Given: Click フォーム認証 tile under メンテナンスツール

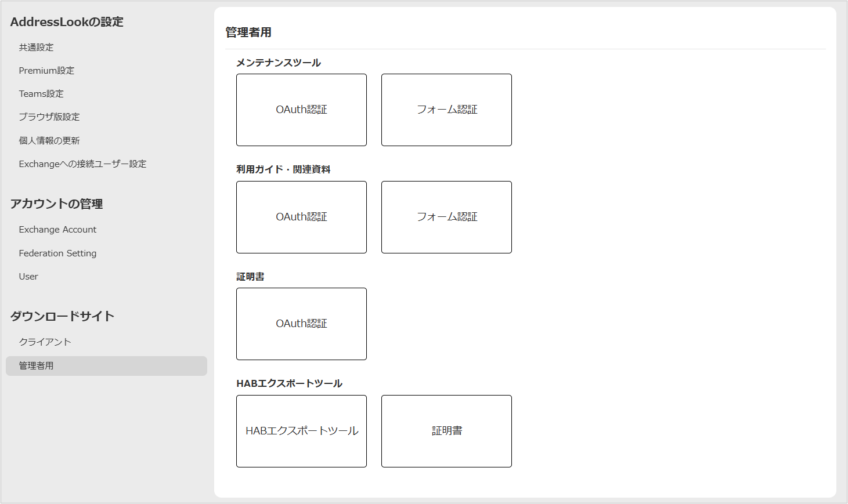Looking at the screenshot, I should click(446, 110).
